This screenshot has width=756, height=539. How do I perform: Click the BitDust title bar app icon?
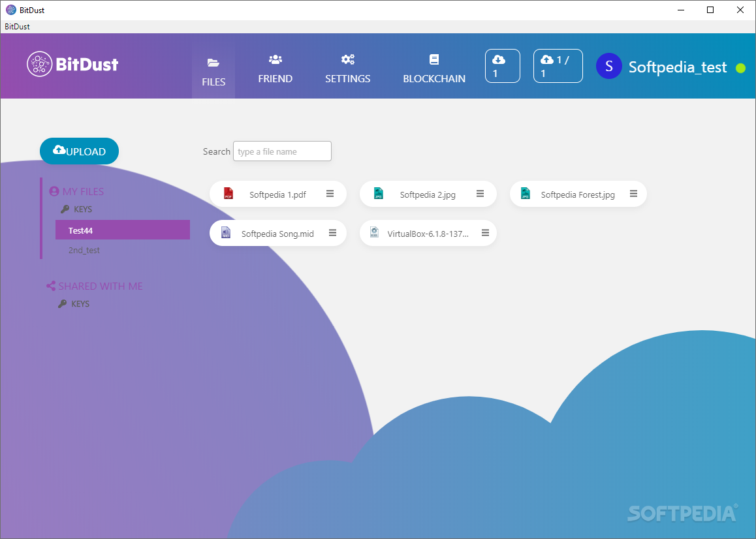click(x=10, y=10)
